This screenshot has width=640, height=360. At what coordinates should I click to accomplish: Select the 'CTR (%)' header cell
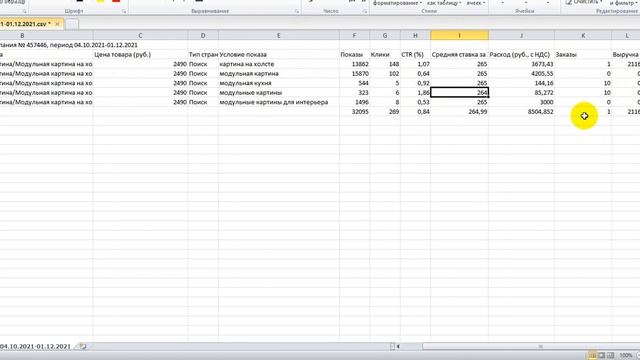point(415,55)
